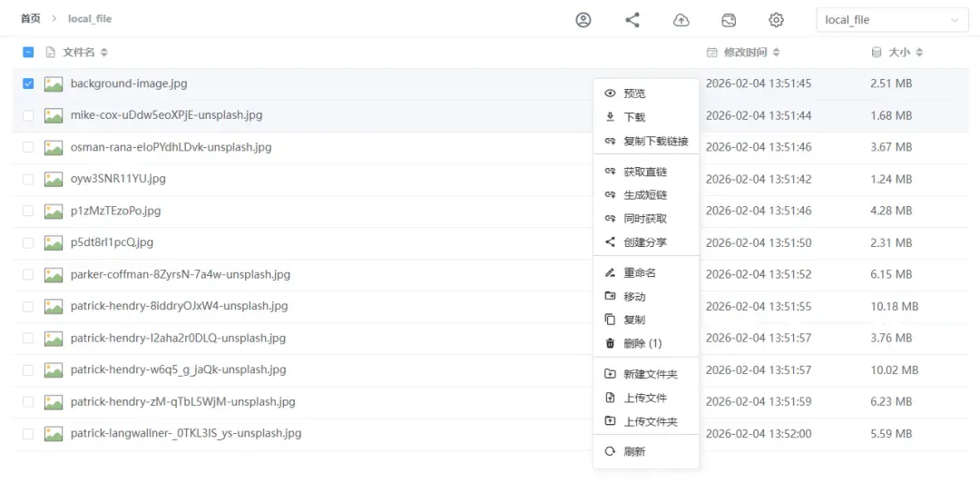Click 首页 breadcrumb link
This screenshot has height=483, width=980.
(x=31, y=19)
